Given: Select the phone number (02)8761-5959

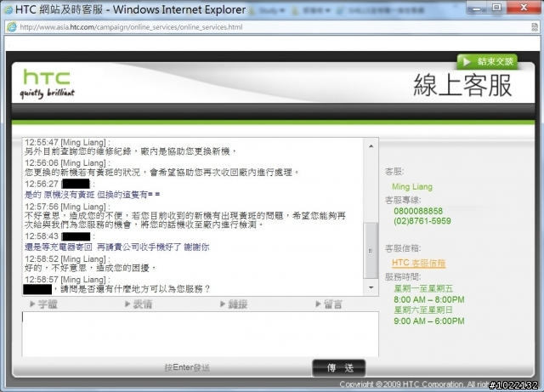Looking at the screenshot, I should [x=422, y=221].
